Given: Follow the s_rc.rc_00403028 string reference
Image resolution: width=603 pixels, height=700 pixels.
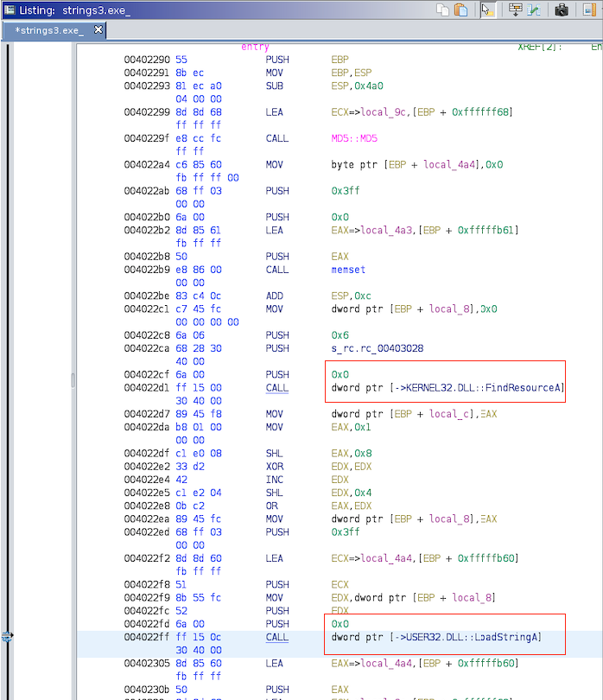Looking at the screenshot, I should [x=378, y=348].
